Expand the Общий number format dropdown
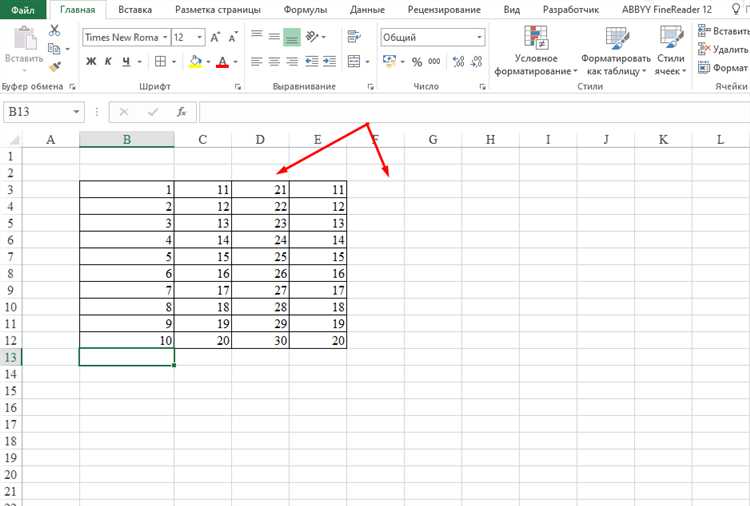750x506 pixels. pyautogui.click(x=479, y=37)
